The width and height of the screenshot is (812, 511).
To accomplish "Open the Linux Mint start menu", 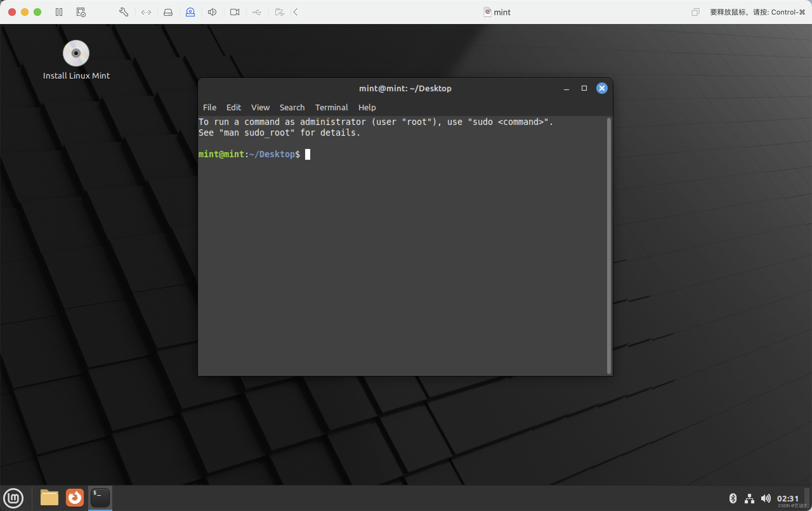I will click(14, 497).
